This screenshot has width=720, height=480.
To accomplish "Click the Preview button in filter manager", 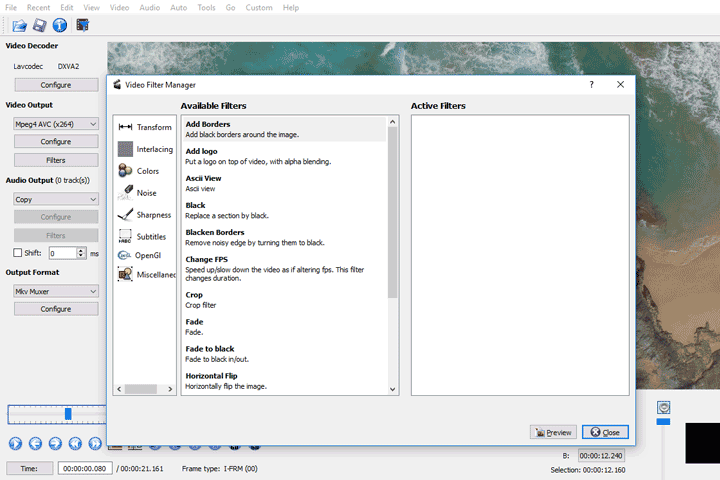I will coord(553,432).
